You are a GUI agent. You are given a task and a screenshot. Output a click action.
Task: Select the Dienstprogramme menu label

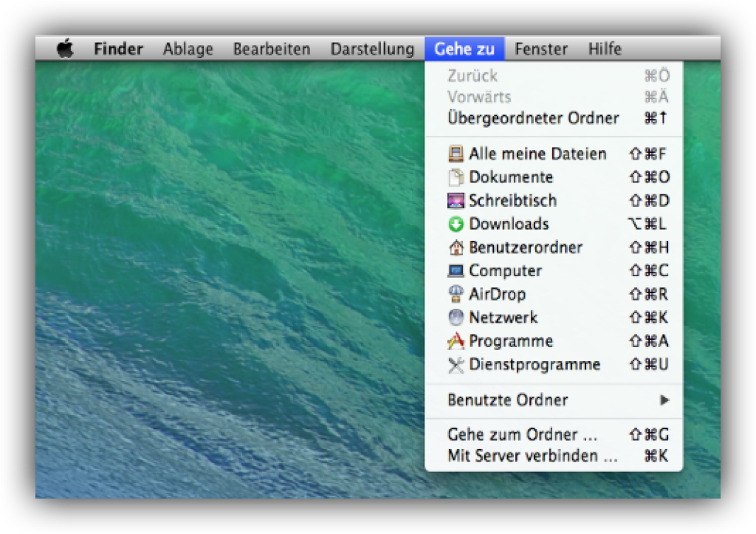coord(535,364)
